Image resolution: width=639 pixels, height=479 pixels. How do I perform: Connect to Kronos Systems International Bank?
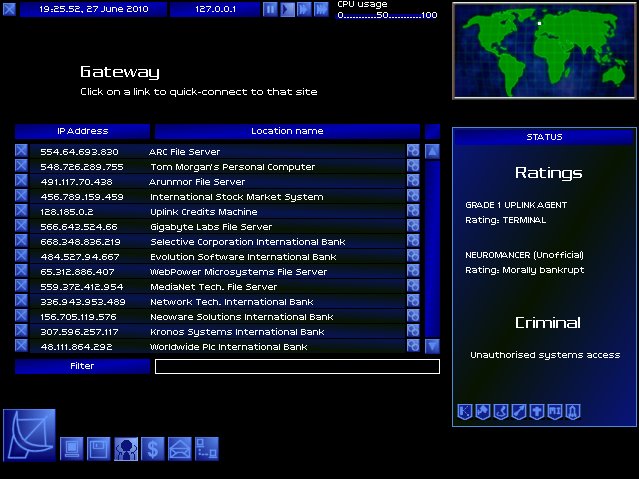pyautogui.click(x=218, y=332)
